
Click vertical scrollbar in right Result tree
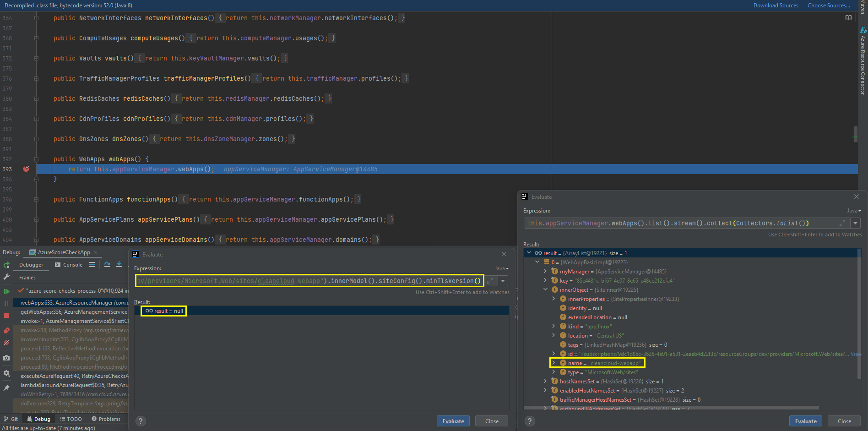(859, 314)
